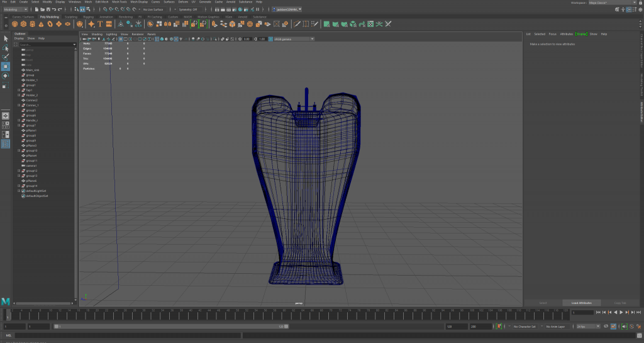Open the Modeling menu set dropdown
The image size is (644, 343).
(x=17, y=9)
